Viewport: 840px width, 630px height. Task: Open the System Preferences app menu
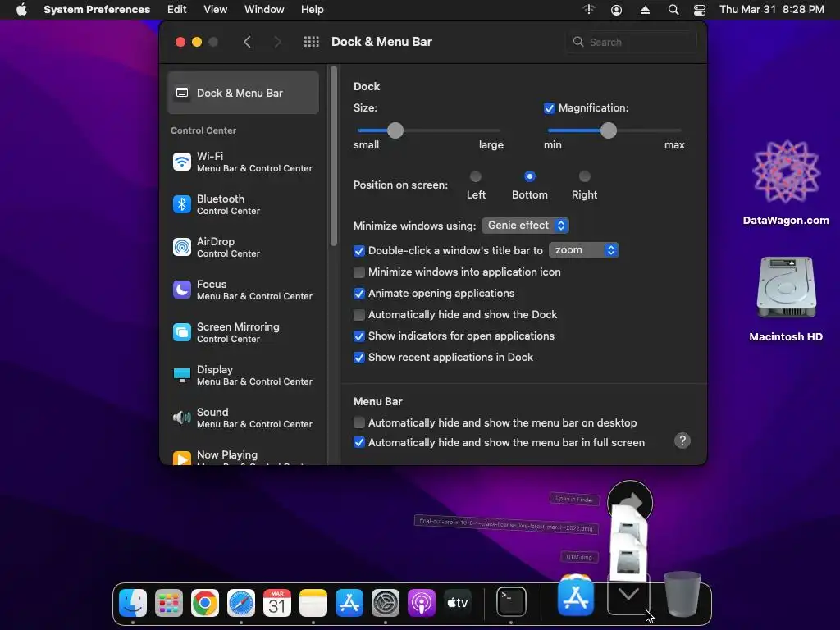97,10
